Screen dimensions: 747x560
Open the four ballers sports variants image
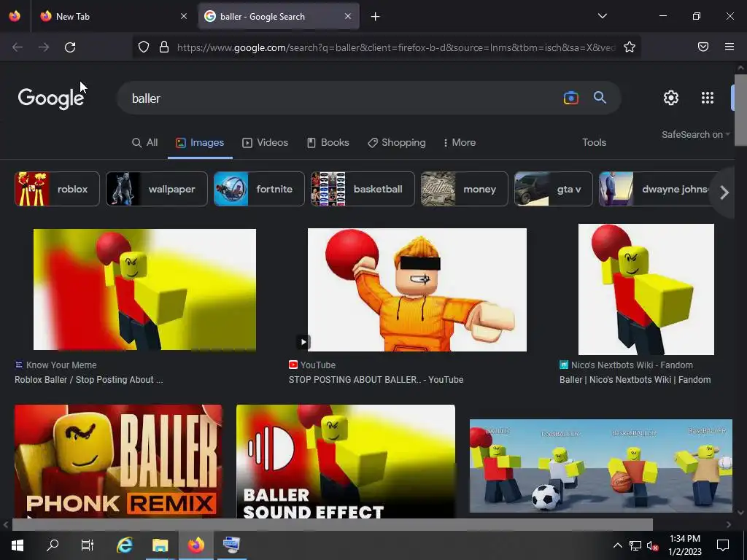pyautogui.click(x=601, y=466)
